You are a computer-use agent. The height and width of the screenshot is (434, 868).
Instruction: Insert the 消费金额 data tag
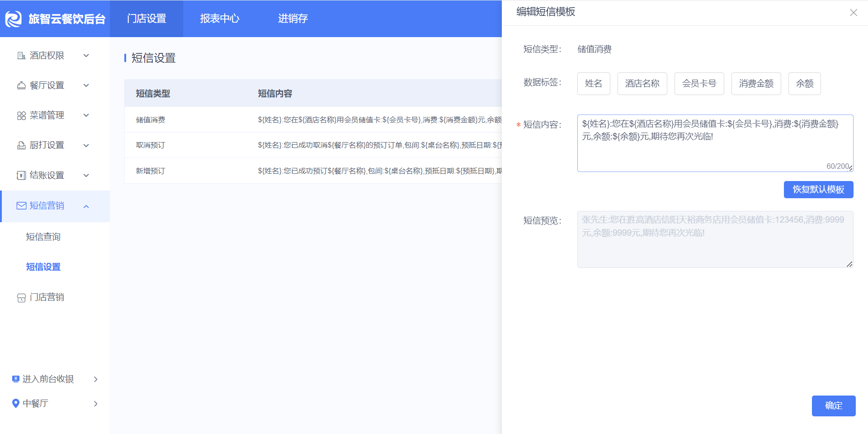[756, 84]
